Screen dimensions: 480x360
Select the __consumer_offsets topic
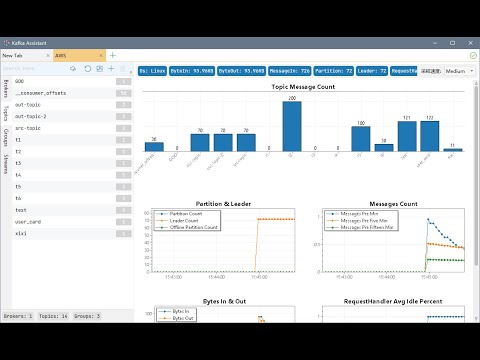(73, 93)
